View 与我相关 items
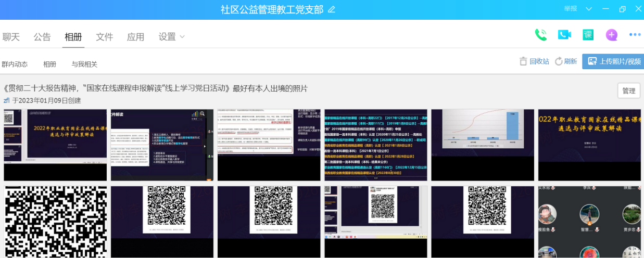This screenshot has height=258, width=644. tap(84, 64)
